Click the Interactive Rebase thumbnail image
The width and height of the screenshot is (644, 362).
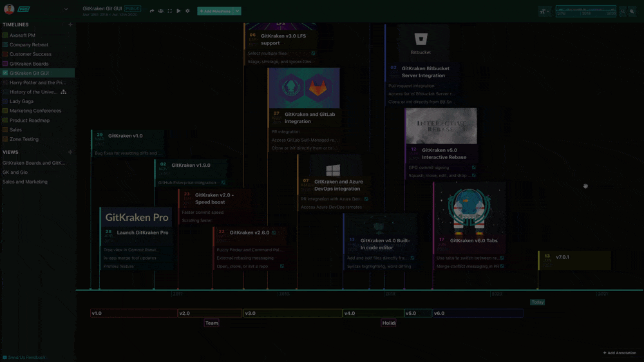coord(441,126)
